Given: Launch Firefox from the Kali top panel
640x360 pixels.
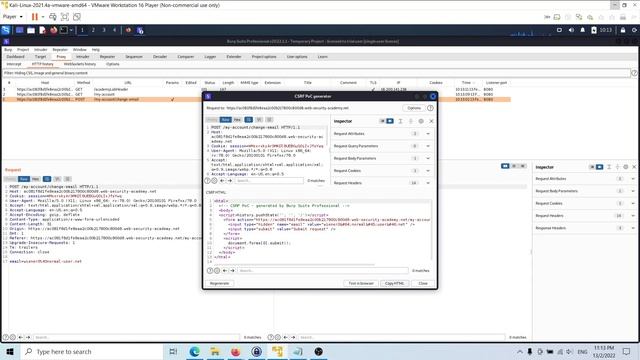Looking at the screenshot, I should click(x=53, y=30).
